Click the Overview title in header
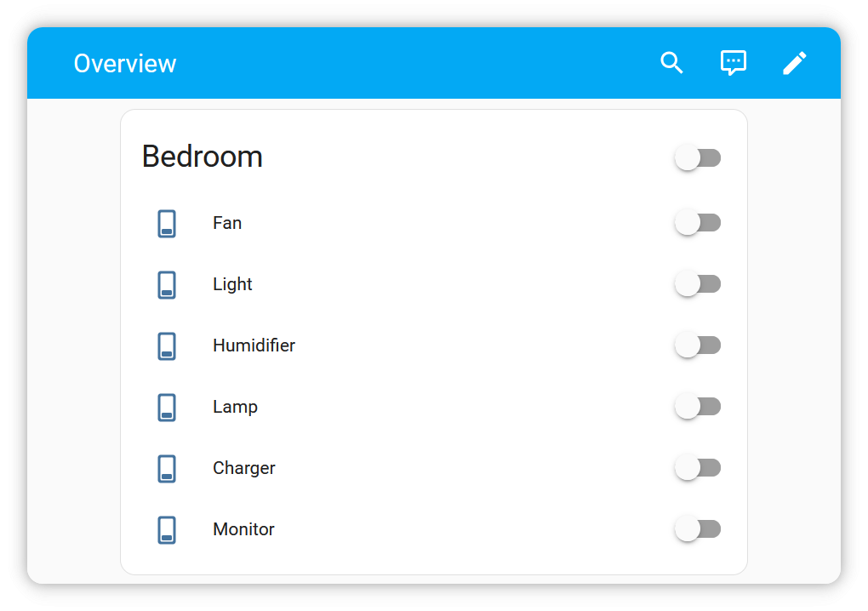 click(x=125, y=64)
